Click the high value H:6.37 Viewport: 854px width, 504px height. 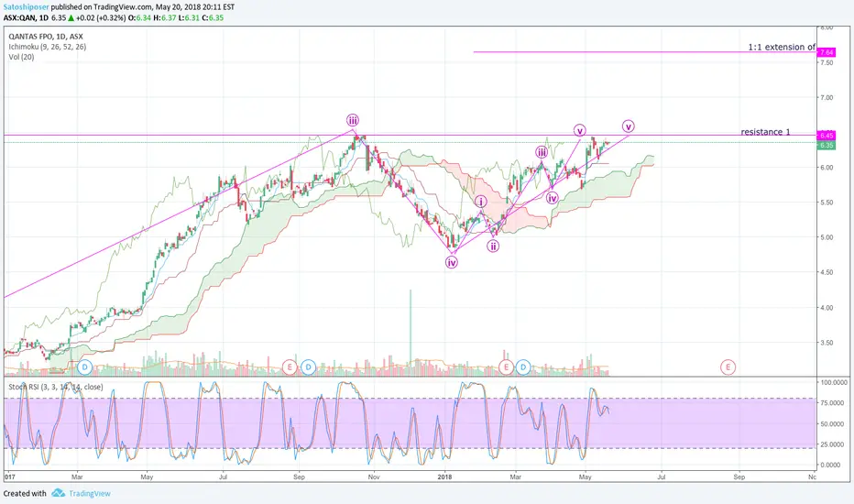click(165, 17)
